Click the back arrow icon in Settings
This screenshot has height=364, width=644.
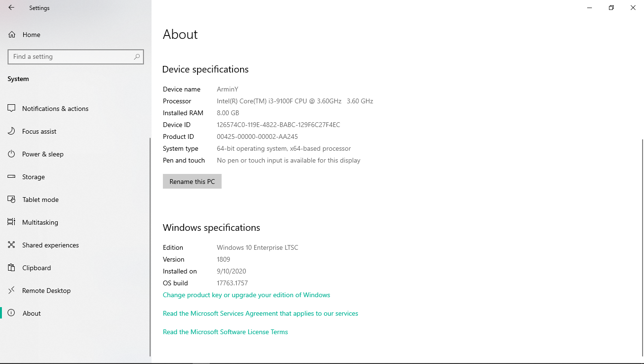[11, 8]
